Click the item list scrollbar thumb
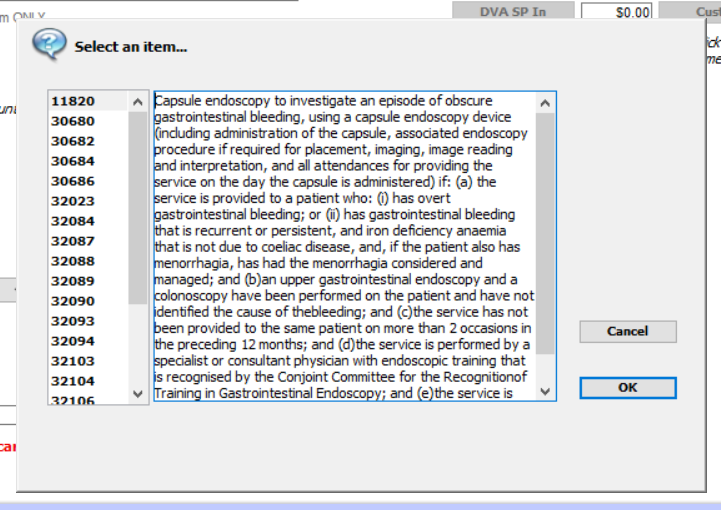The width and height of the screenshot is (721, 510). (x=137, y=208)
